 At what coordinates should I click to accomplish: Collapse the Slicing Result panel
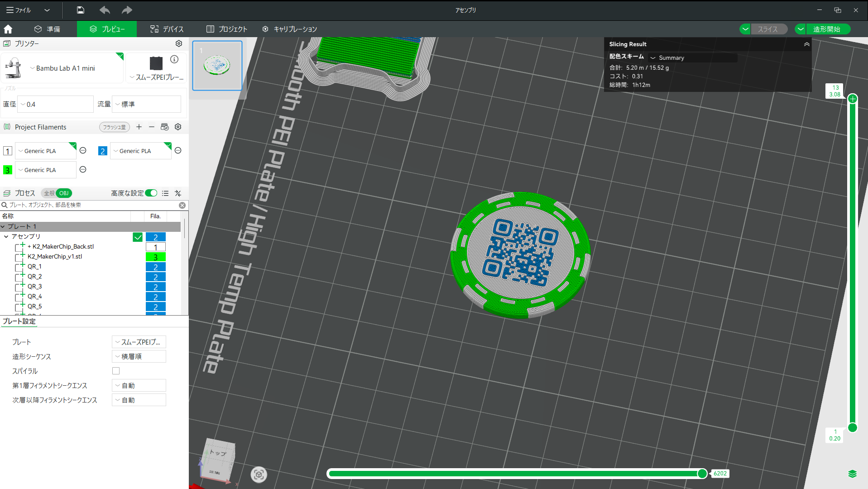tap(806, 44)
